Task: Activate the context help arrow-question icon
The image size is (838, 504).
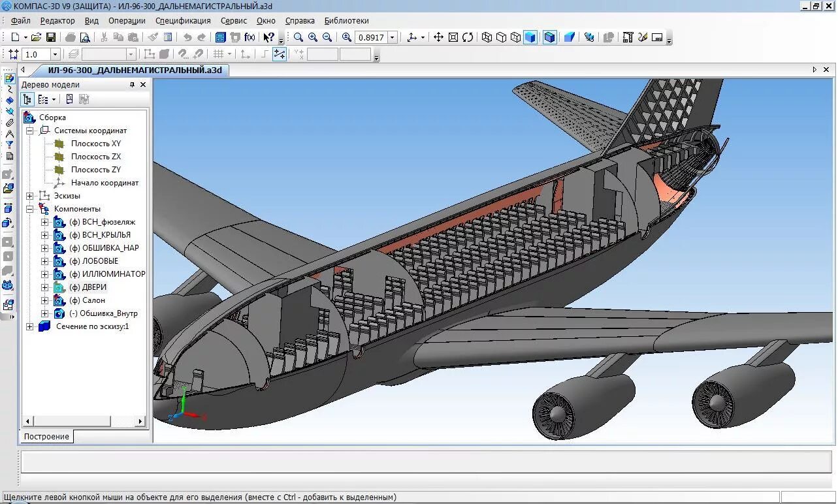Action: point(269,37)
